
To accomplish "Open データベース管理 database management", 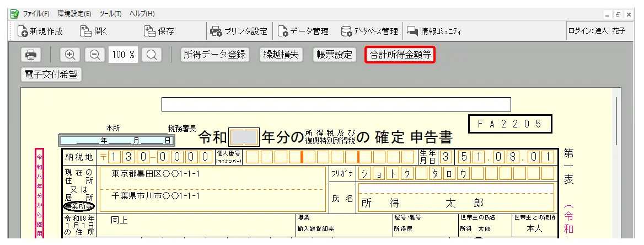I will (x=369, y=31).
